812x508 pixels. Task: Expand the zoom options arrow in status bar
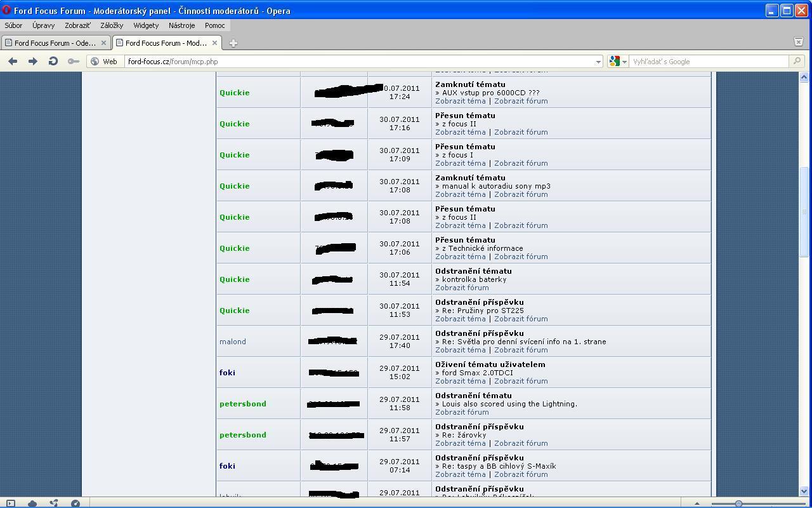697,504
